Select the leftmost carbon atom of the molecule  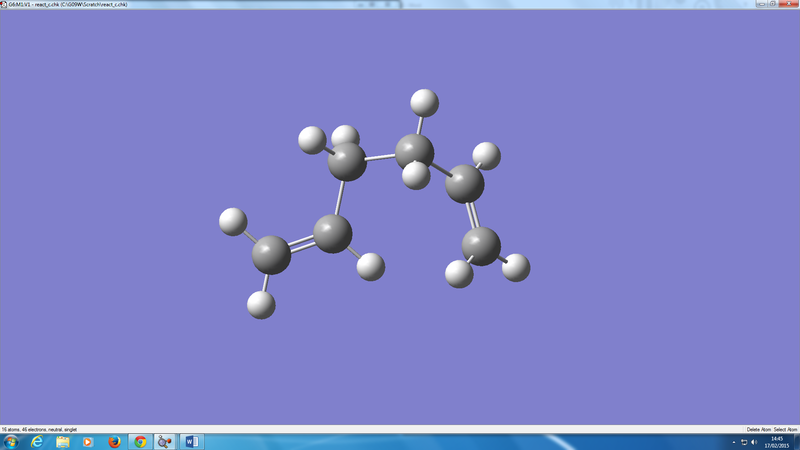point(271,255)
